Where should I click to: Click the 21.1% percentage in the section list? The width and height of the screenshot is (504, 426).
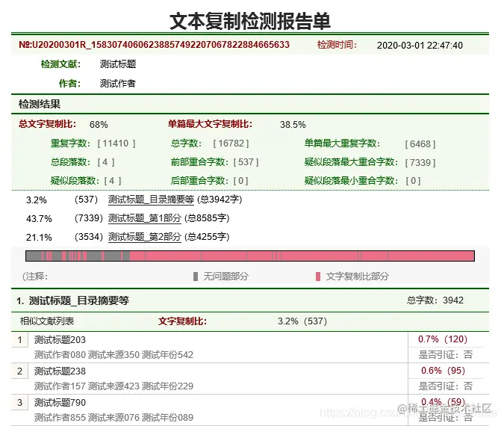[39, 238]
